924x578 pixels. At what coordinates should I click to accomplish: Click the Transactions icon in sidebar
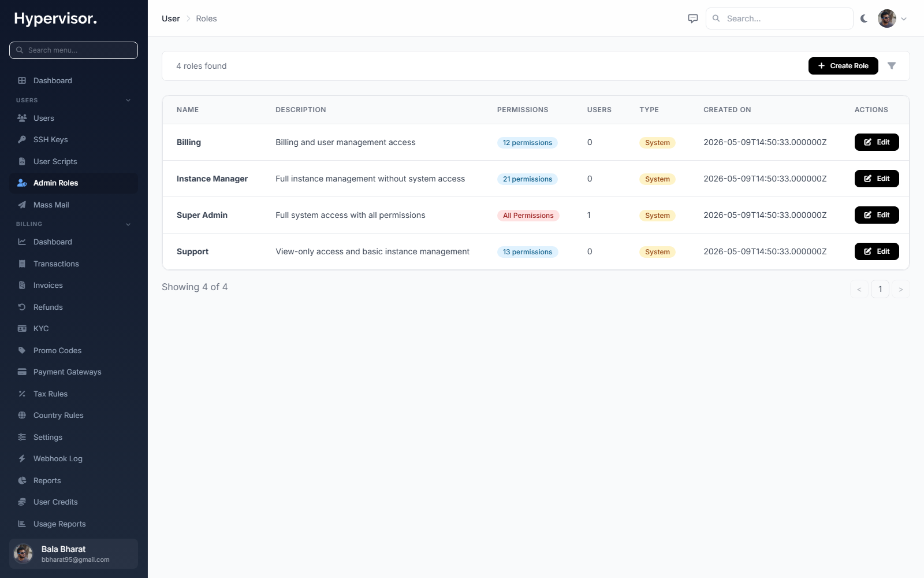(x=22, y=264)
